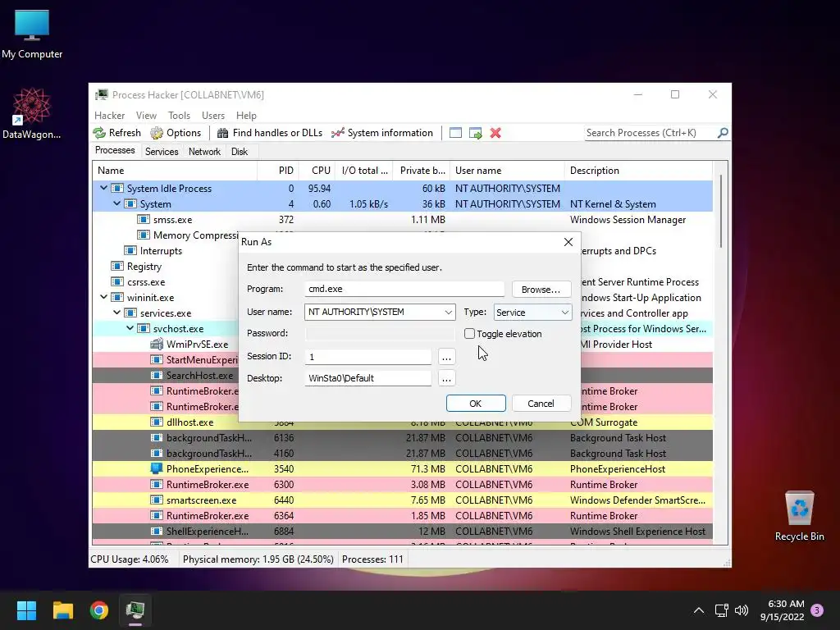The image size is (840, 630).
Task: Click the network tray icon
Action: pyautogui.click(x=721, y=610)
